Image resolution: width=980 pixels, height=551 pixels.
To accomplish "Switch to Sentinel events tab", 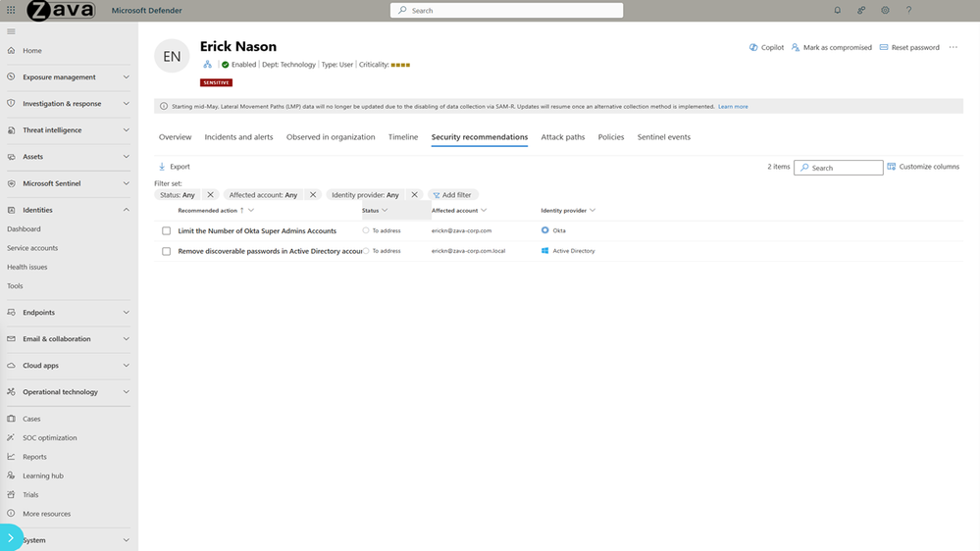I will [664, 137].
